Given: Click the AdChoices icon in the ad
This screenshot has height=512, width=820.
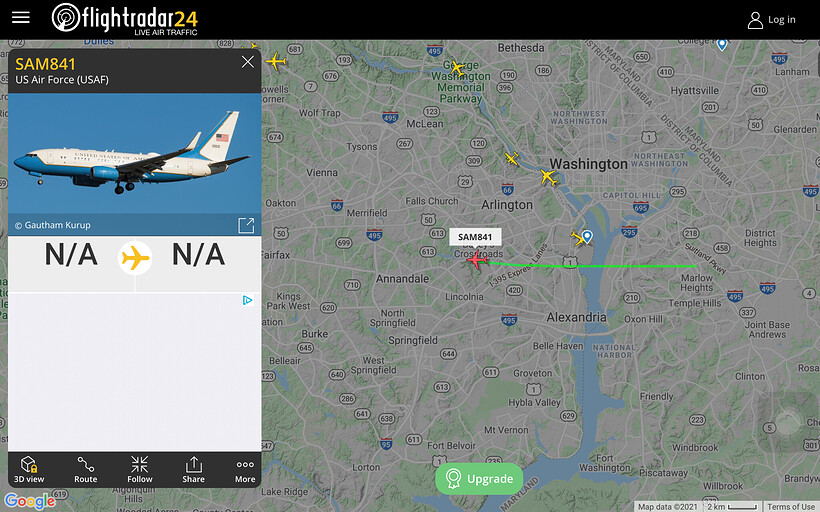Looking at the screenshot, I should (247, 300).
